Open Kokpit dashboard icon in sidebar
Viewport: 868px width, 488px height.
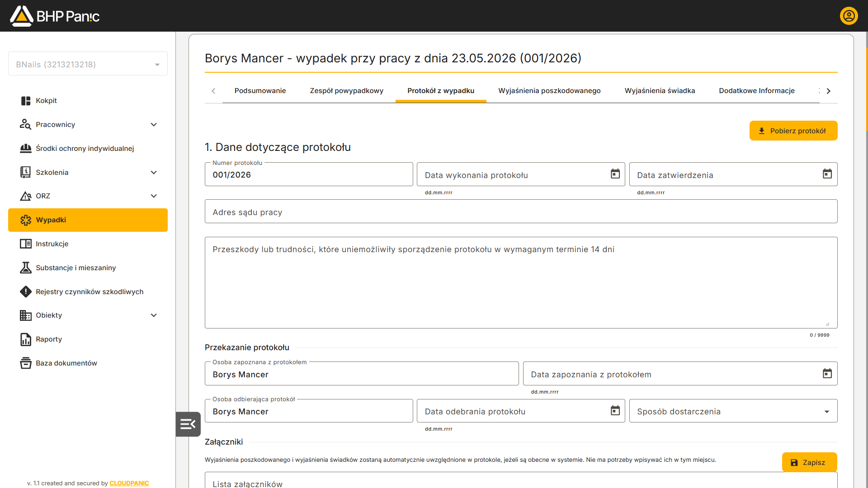pyautogui.click(x=26, y=101)
